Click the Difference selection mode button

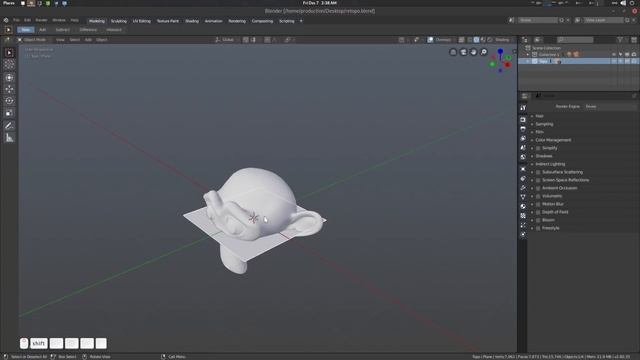(88, 30)
